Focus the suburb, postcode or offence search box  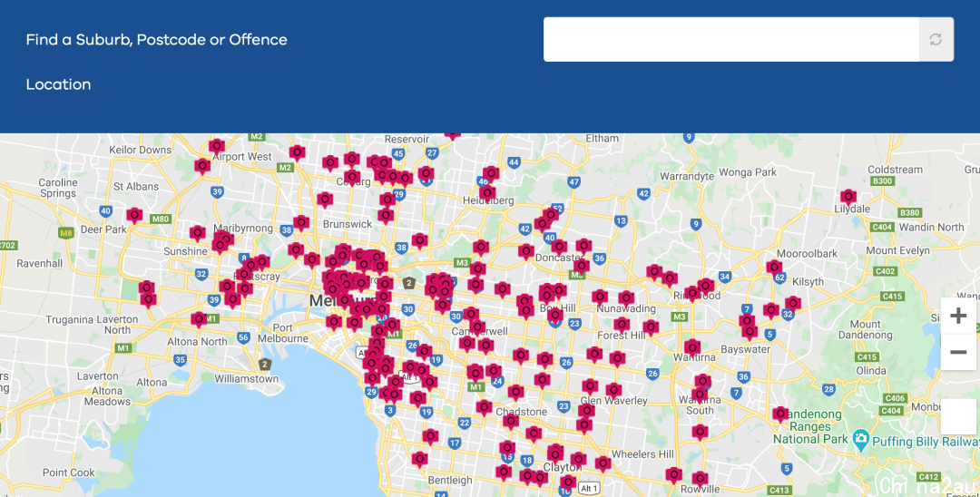pos(731,39)
